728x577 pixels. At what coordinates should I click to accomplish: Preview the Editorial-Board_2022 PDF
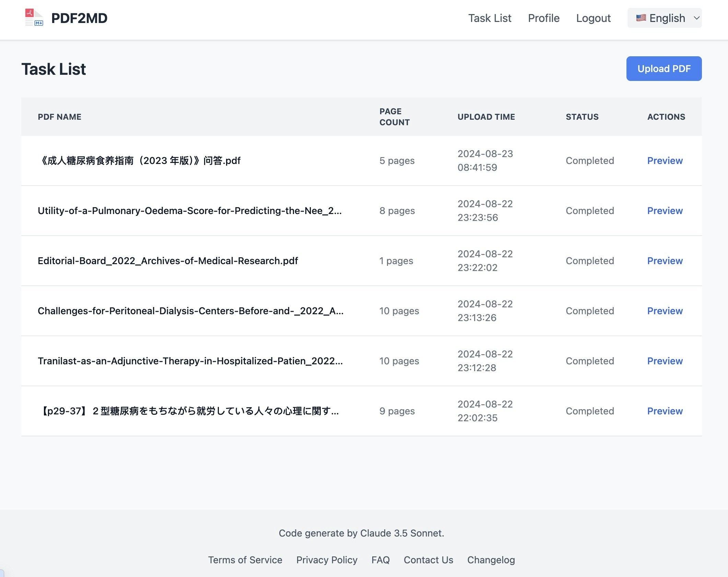665,261
